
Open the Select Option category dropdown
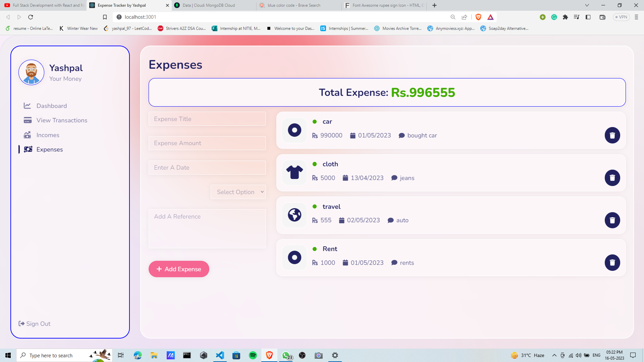[x=238, y=192]
